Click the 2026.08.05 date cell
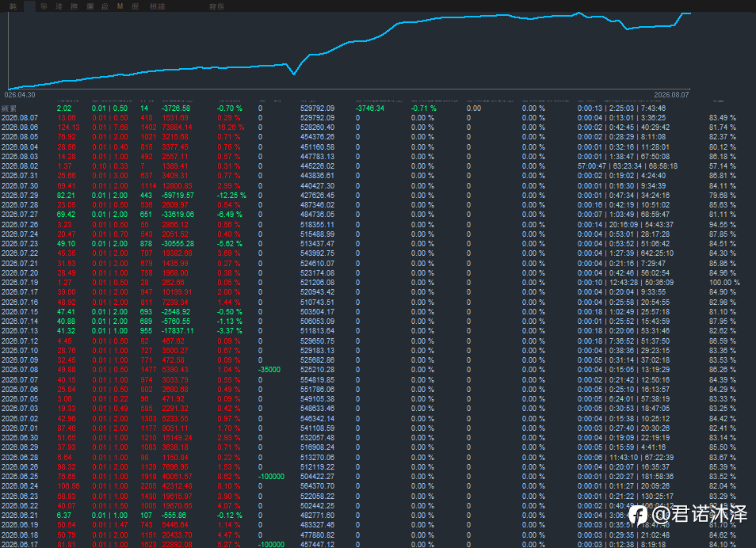 [20, 137]
